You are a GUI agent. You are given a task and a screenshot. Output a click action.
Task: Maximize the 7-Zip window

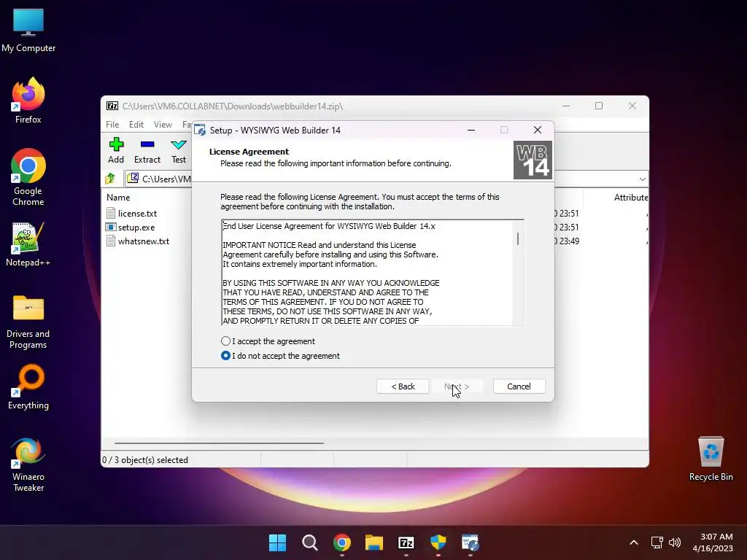click(599, 106)
